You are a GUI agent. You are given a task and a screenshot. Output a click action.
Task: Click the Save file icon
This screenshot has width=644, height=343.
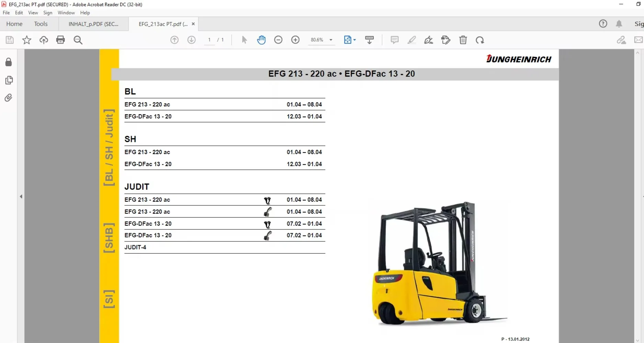10,40
